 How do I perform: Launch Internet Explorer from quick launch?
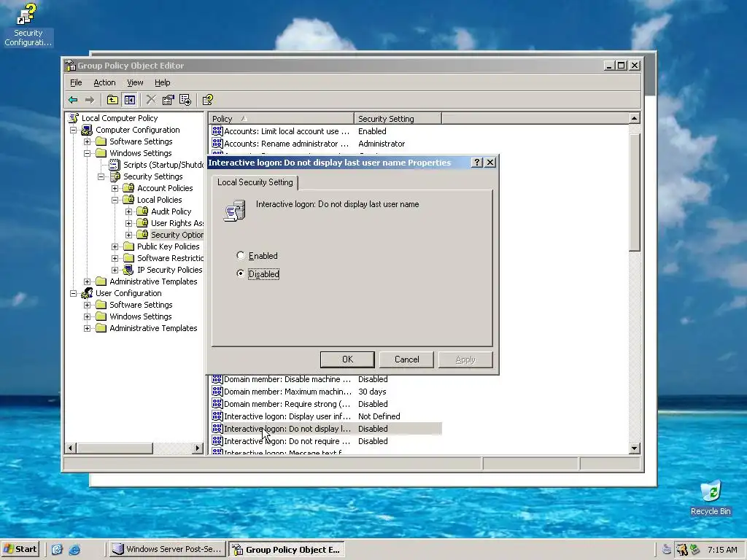[x=75, y=550]
